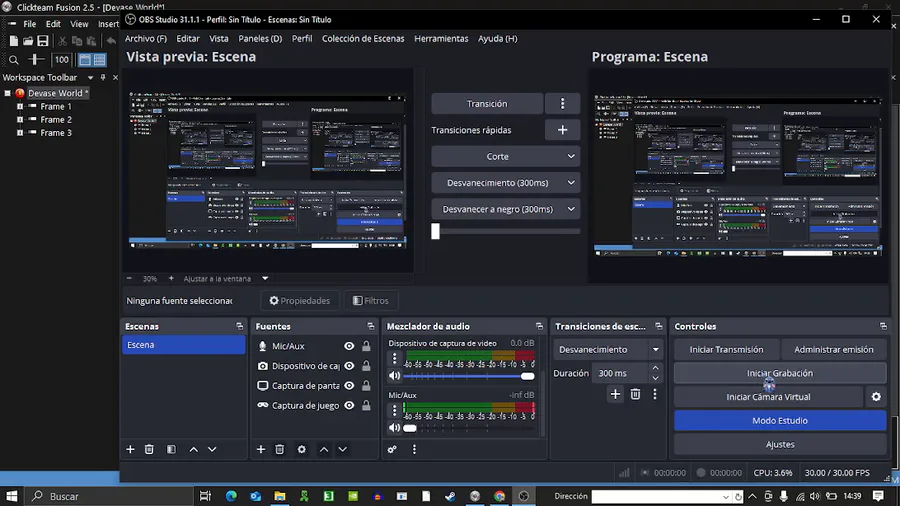Move source down arrow in Fuentes panel
900x506 pixels.
point(343,449)
